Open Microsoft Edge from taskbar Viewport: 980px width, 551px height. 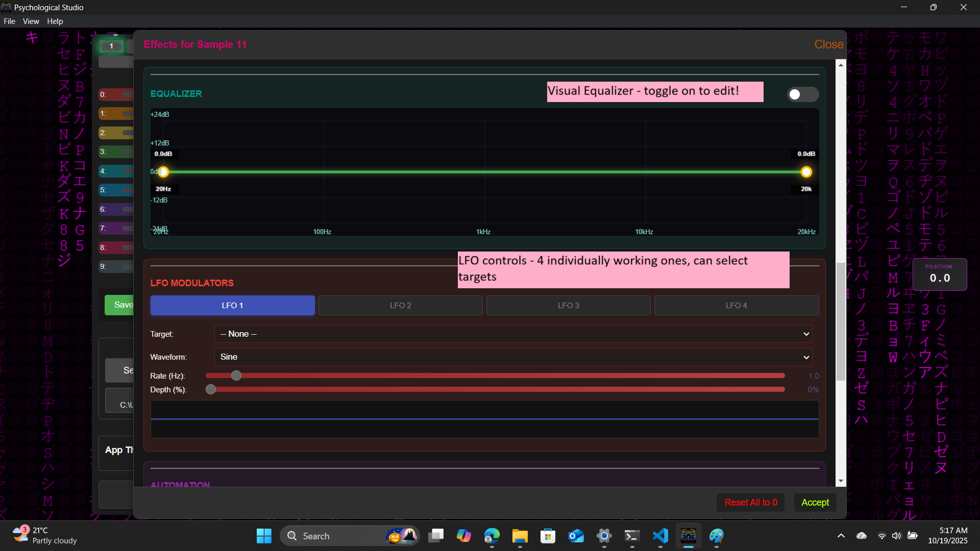(x=492, y=536)
